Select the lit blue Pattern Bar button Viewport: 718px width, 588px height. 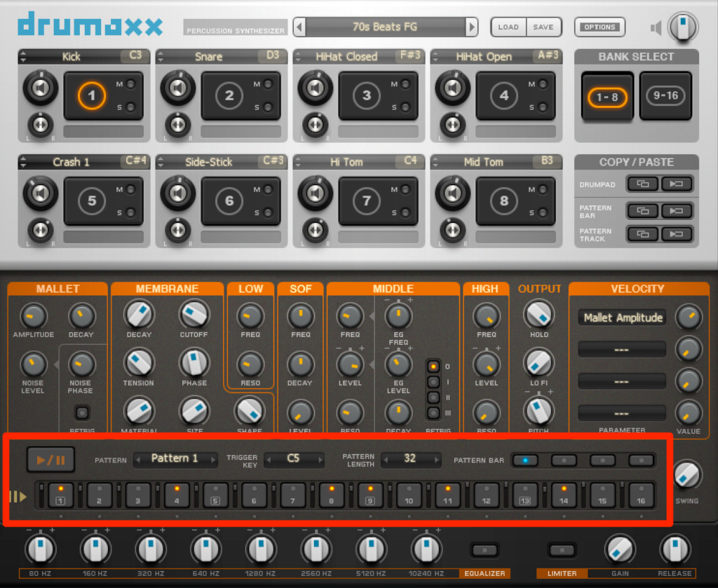(525, 460)
